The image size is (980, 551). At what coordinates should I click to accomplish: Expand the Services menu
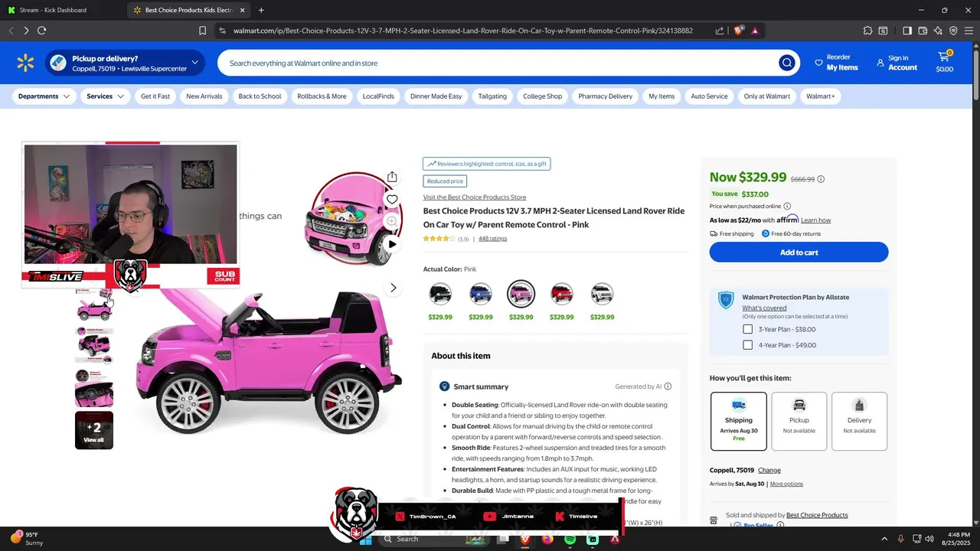click(105, 96)
